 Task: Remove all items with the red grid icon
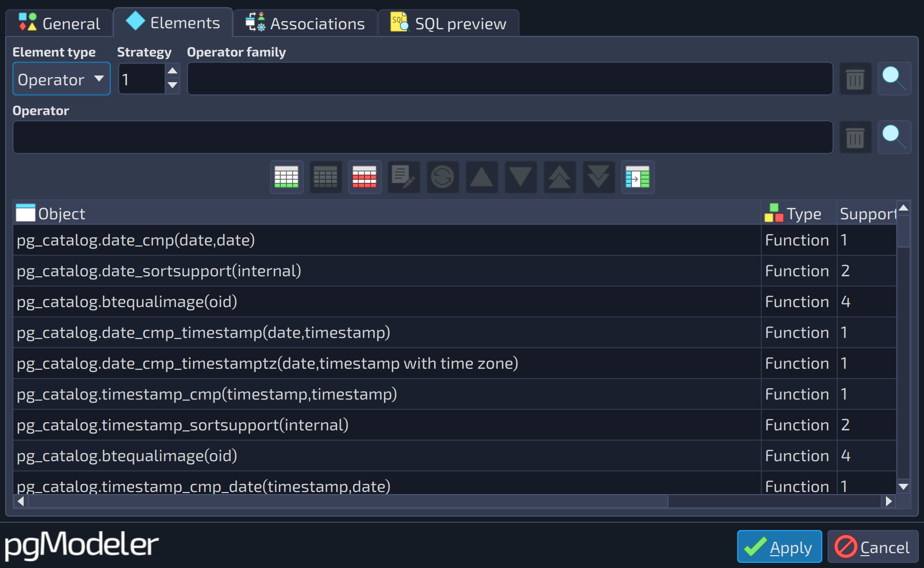pos(364,177)
